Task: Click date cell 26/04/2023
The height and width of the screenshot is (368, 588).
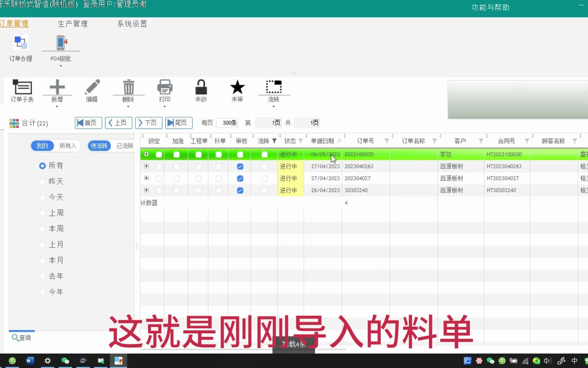Action: click(x=325, y=190)
